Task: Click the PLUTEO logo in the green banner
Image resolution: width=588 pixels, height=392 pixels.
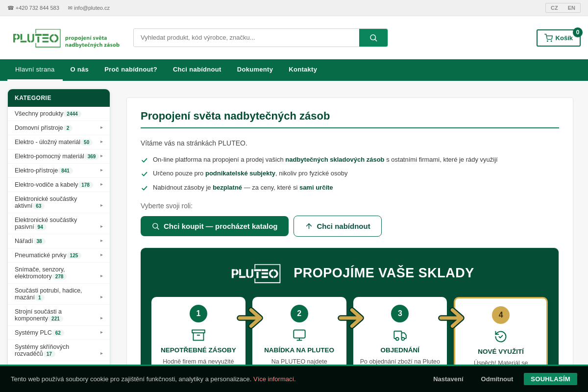Action: pyautogui.click(x=256, y=273)
